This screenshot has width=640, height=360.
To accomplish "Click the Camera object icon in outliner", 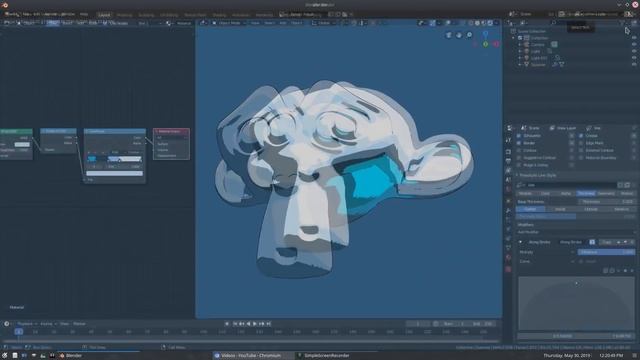I will pyautogui.click(x=527, y=44).
